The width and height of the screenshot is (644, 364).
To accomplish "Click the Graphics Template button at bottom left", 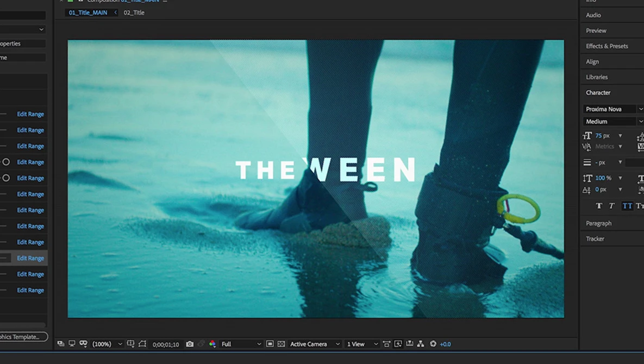I will click(23, 337).
